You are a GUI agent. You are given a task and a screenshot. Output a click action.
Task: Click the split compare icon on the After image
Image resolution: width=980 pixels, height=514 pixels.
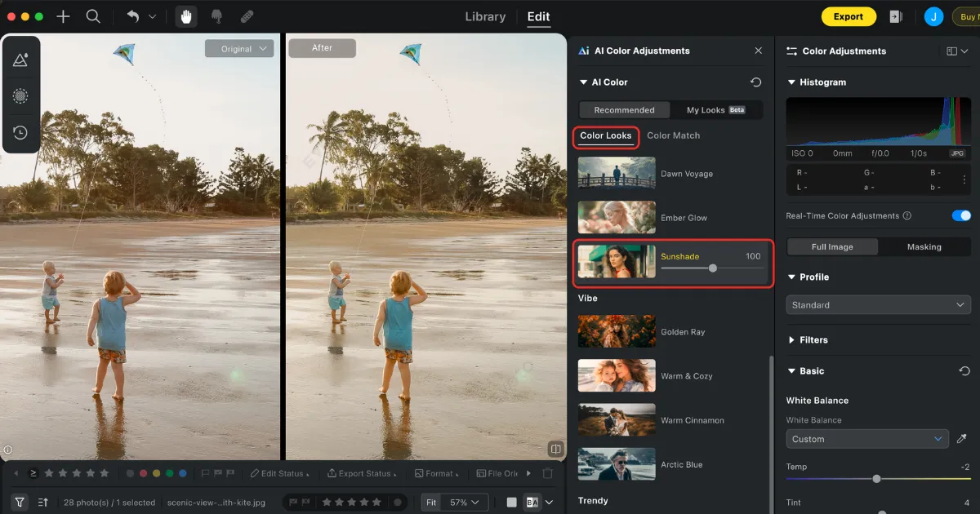point(556,449)
